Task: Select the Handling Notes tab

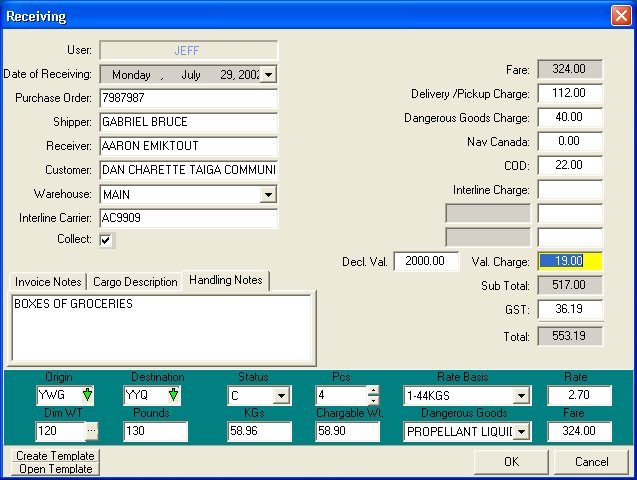Action: tap(226, 280)
